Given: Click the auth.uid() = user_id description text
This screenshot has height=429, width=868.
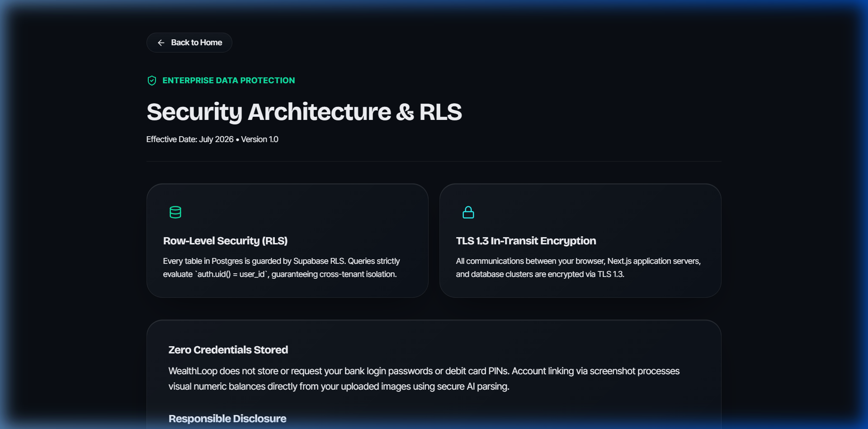Looking at the screenshot, I should tap(281, 267).
